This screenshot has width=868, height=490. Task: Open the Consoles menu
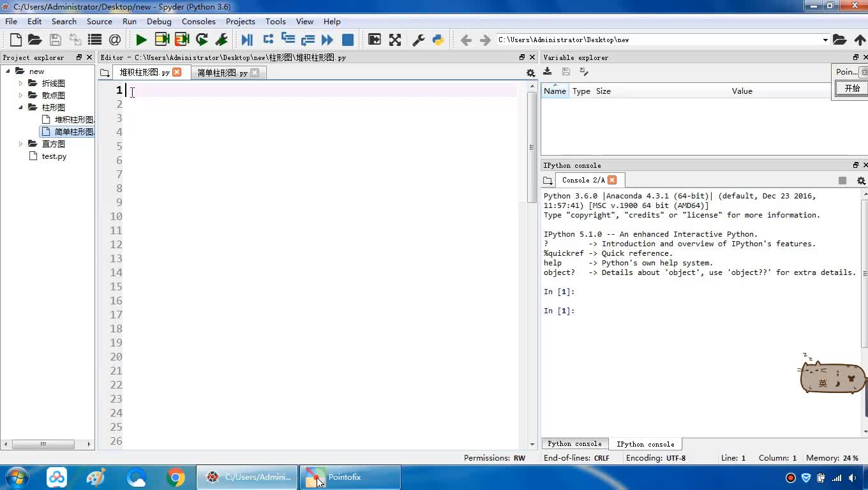pyautogui.click(x=198, y=21)
